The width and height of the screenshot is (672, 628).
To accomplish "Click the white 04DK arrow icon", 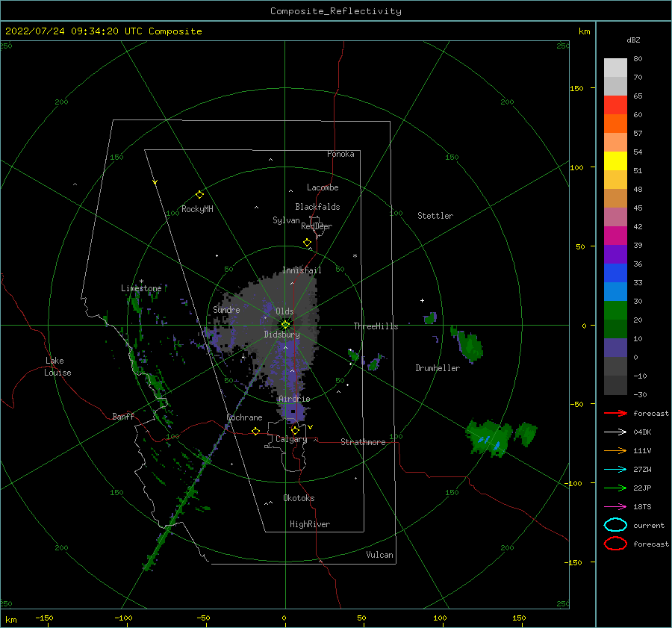I will point(615,432).
